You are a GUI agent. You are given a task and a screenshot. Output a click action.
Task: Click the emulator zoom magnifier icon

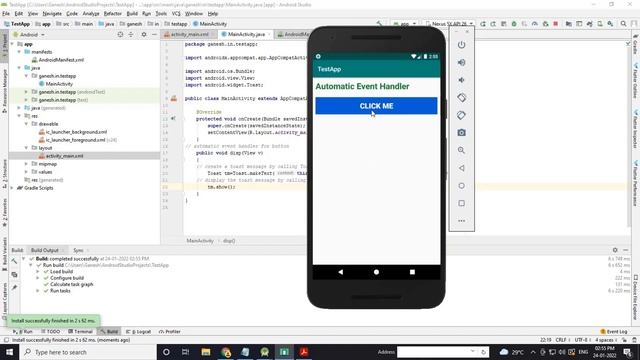coord(461,150)
